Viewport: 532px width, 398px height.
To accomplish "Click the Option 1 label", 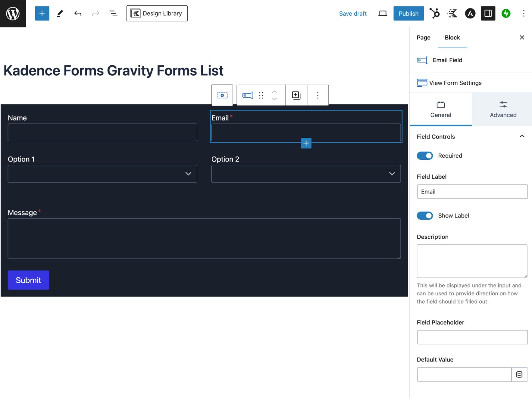I will point(21,159).
